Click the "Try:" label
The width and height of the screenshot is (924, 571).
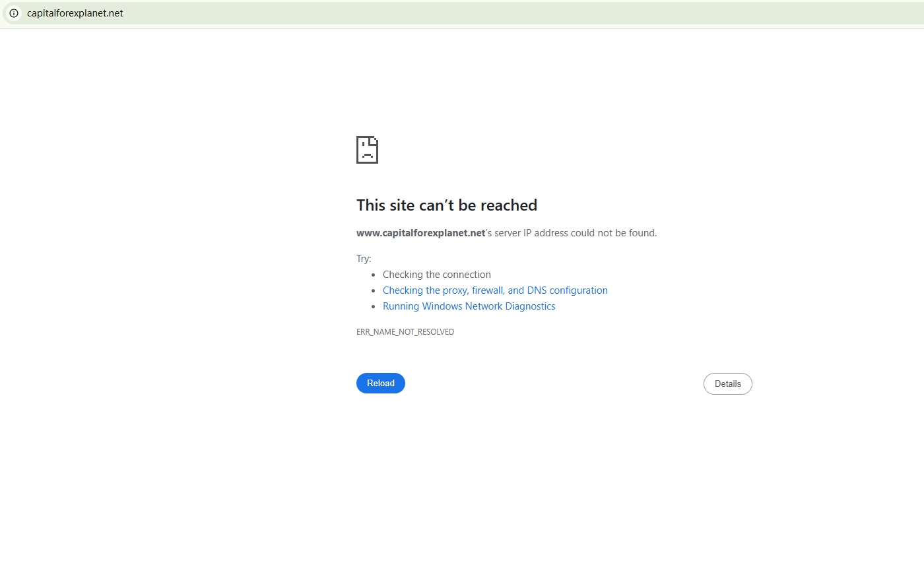click(364, 259)
